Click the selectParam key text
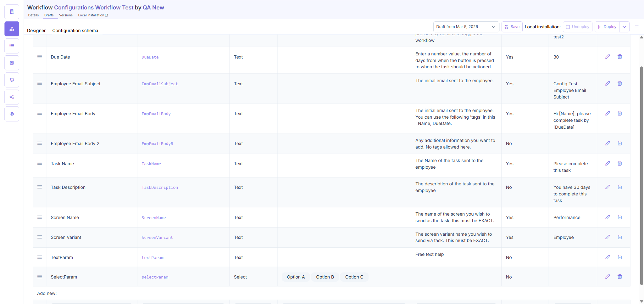 click(155, 277)
